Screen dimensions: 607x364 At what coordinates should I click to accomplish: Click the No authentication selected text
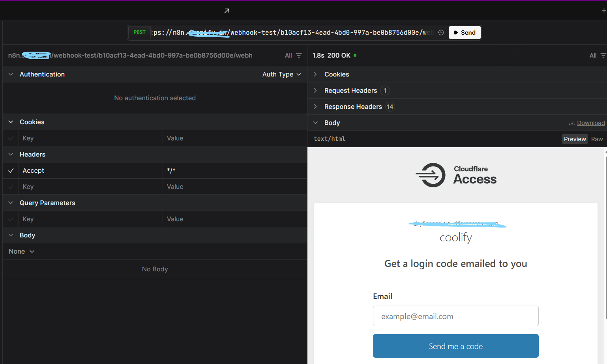[x=155, y=98]
